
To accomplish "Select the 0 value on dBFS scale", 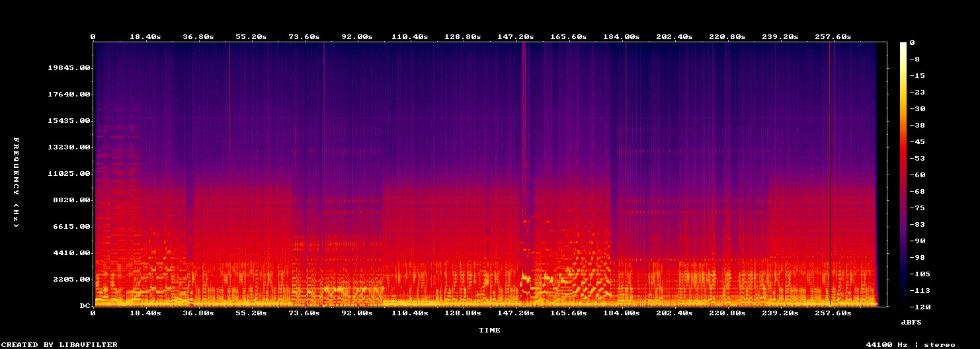I will (912, 42).
